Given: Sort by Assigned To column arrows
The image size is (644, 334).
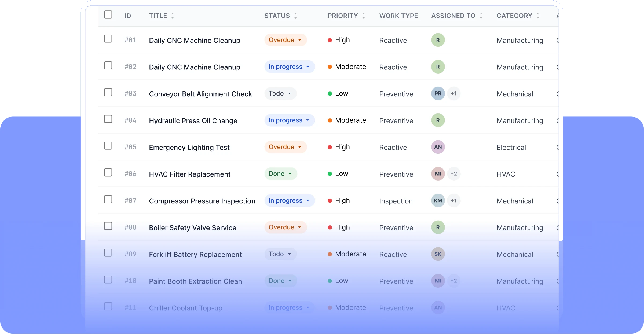Looking at the screenshot, I should [x=481, y=16].
